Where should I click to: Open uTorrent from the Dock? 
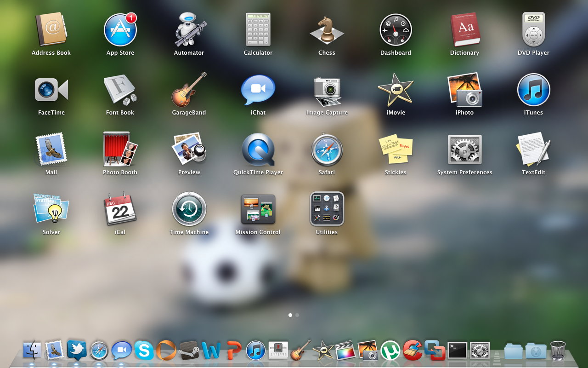[x=390, y=351]
